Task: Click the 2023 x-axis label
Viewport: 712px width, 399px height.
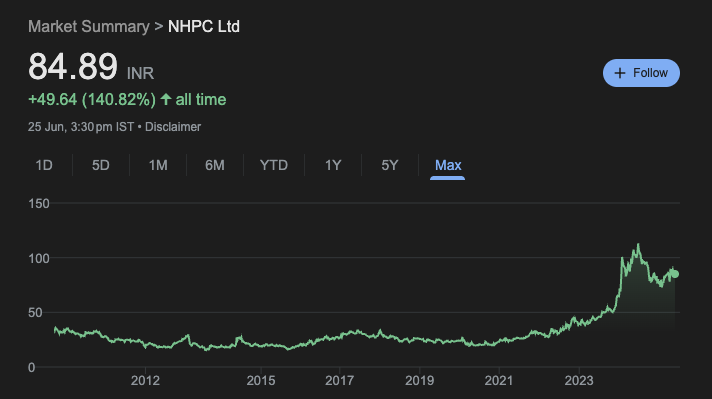Action: click(579, 380)
